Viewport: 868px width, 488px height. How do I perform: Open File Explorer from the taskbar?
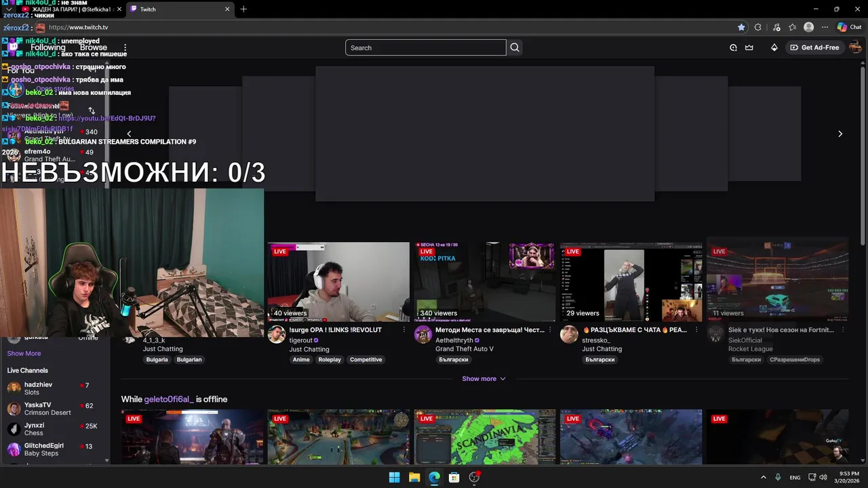(414, 477)
